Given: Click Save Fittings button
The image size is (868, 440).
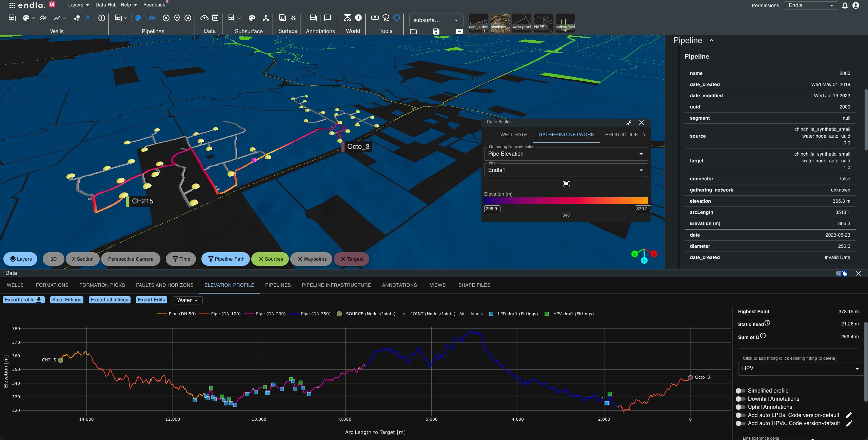Looking at the screenshot, I should coord(66,300).
